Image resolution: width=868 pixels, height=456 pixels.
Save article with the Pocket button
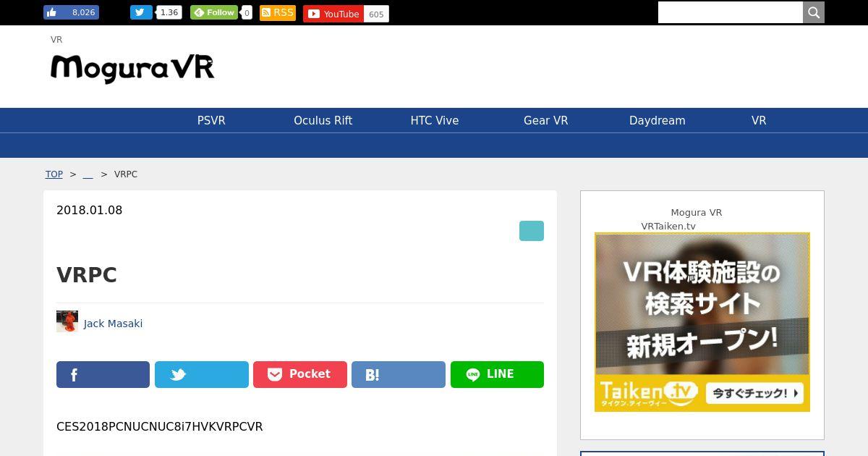point(300,374)
